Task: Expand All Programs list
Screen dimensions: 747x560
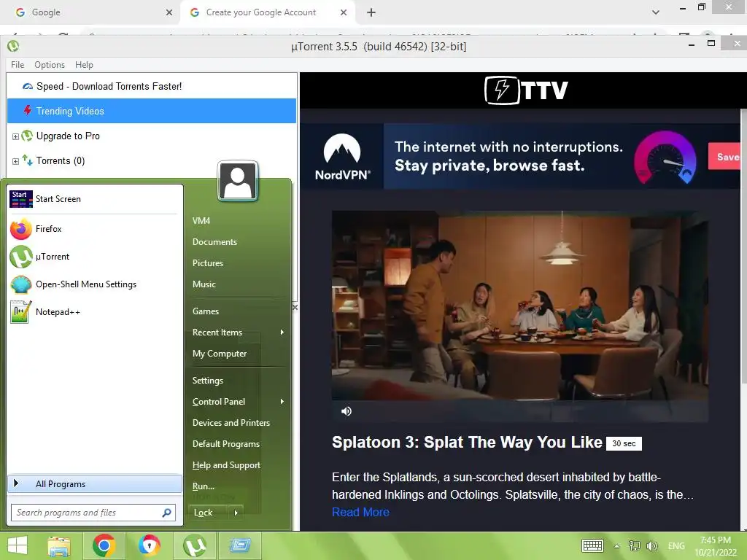Action: click(95, 484)
